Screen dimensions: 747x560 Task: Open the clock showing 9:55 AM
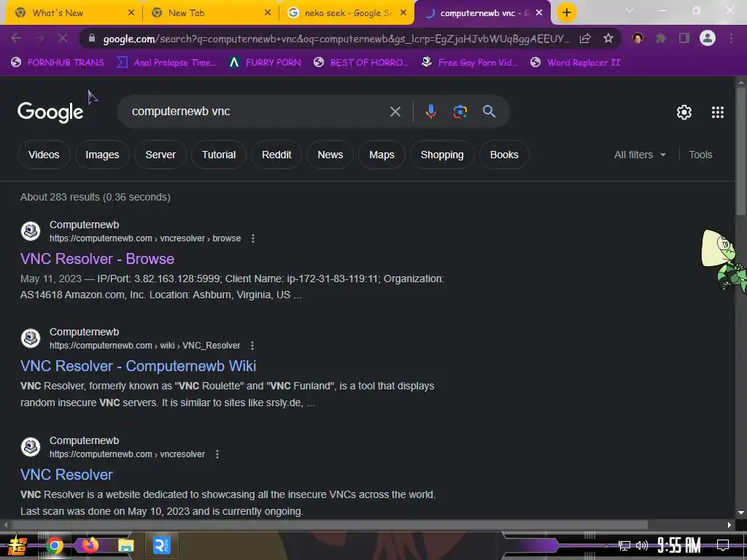click(679, 545)
